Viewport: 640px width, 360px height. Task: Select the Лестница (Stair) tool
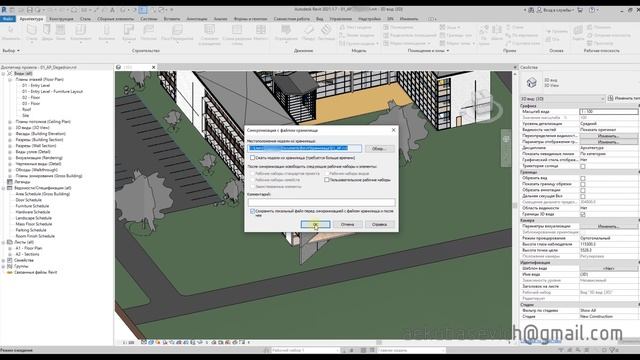click(326, 33)
